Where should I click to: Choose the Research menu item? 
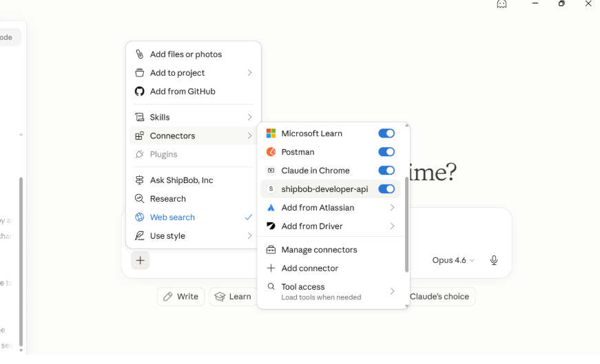[194, 199]
